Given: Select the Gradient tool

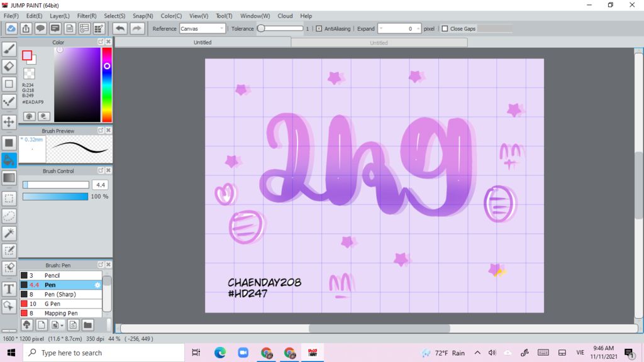Looking at the screenshot, I should [x=9, y=178].
